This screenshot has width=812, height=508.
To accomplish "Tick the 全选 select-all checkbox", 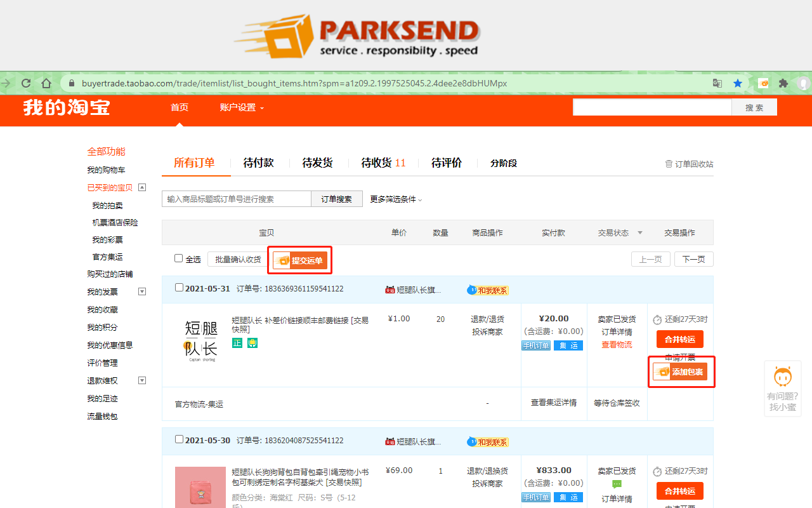I will click(179, 258).
